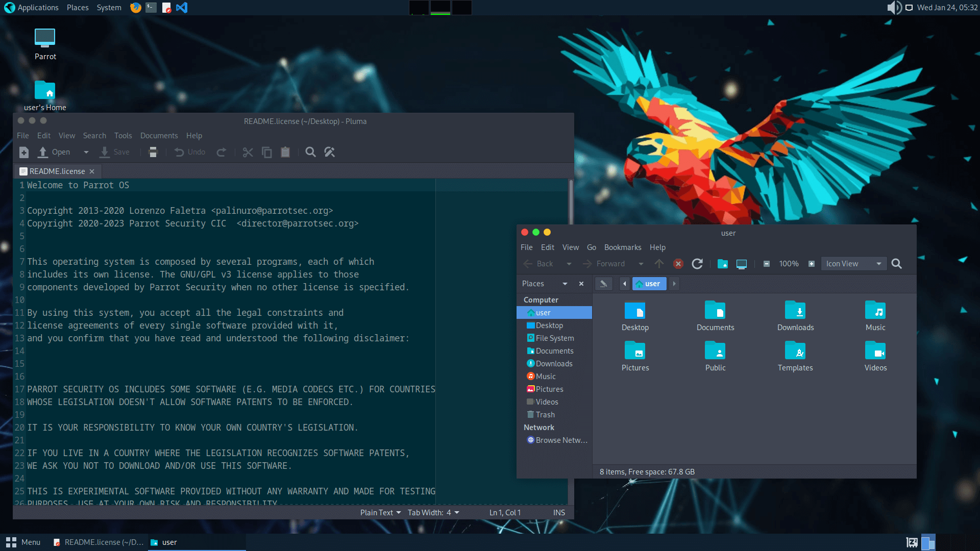Click the new document icon in Pluma
Screen dimensions: 980x551
[x=24, y=152]
